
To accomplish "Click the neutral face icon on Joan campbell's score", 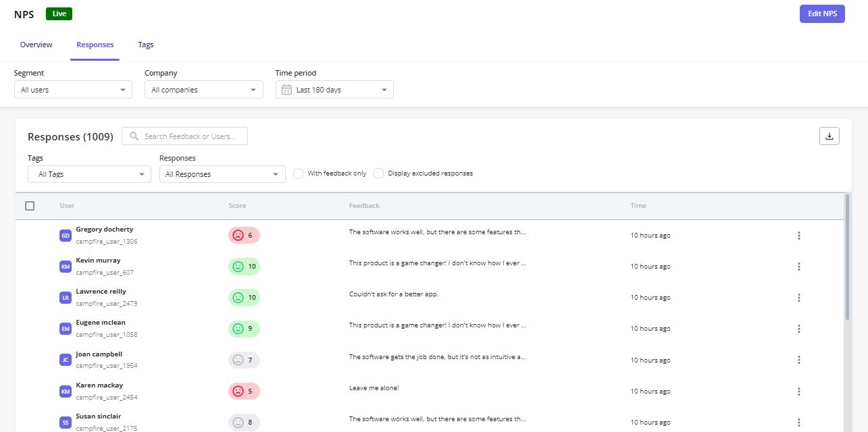I will click(x=238, y=360).
